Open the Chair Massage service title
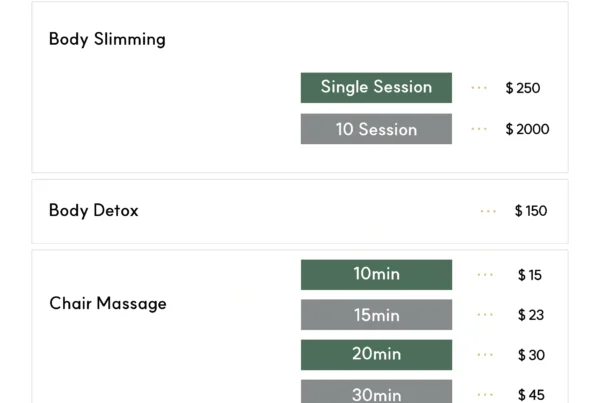 click(x=108, y=304)
